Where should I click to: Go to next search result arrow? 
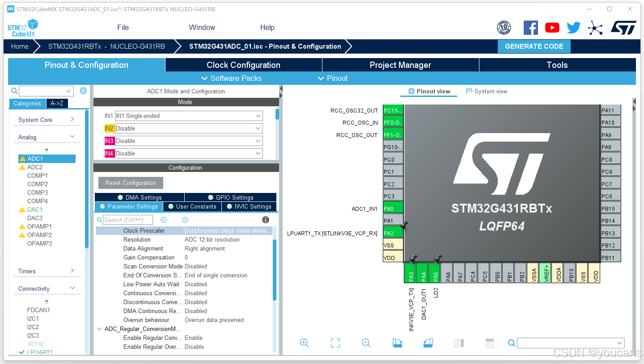point(185,220)
